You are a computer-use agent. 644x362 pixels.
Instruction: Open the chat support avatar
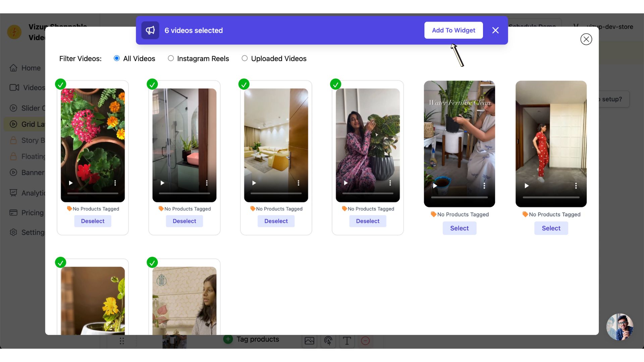tap(620, 327)
